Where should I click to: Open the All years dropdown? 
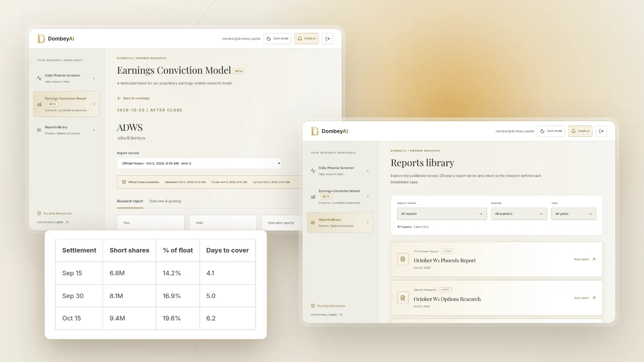coord(574,214)
